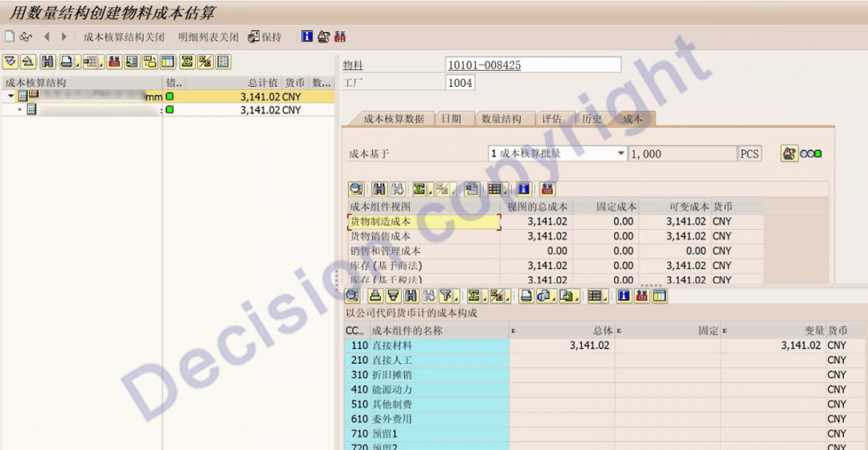Image resolution: width=868 pixels, height=450 pixels.
Task: Click the find binoculars icon above costing structure
Action: coord(48,62)
